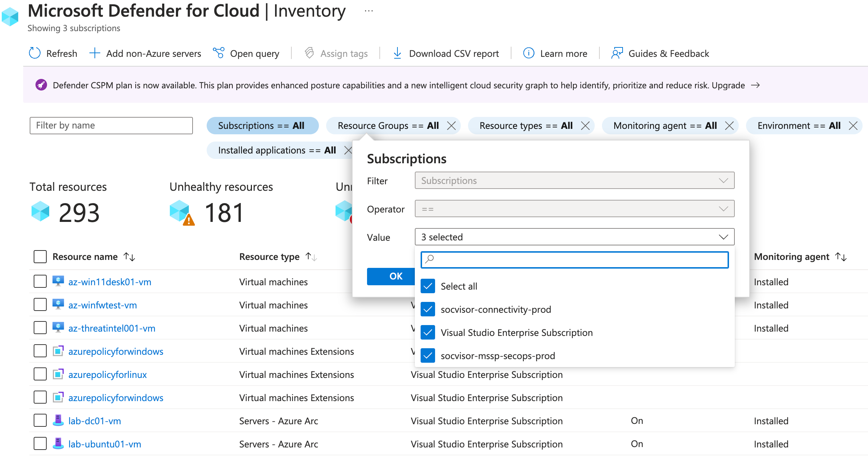Viewport: 868px width, 459px height.
Task: Select the lab-dc01-vm row checkbox
Action: (x=40, y=420)
